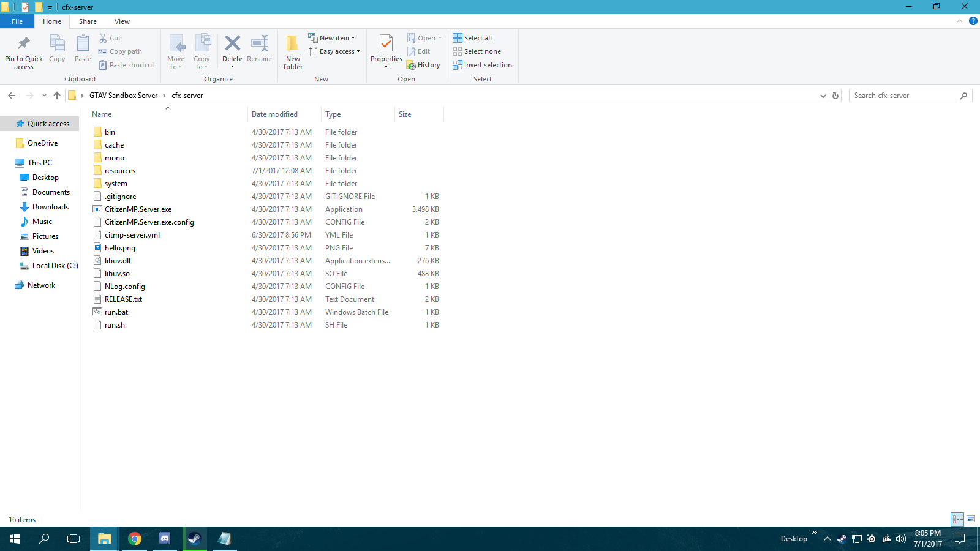The width and height of the screenshot is (980, 551).
Task: Select Quick access in sidebar
Action: [x=40, y=124]
